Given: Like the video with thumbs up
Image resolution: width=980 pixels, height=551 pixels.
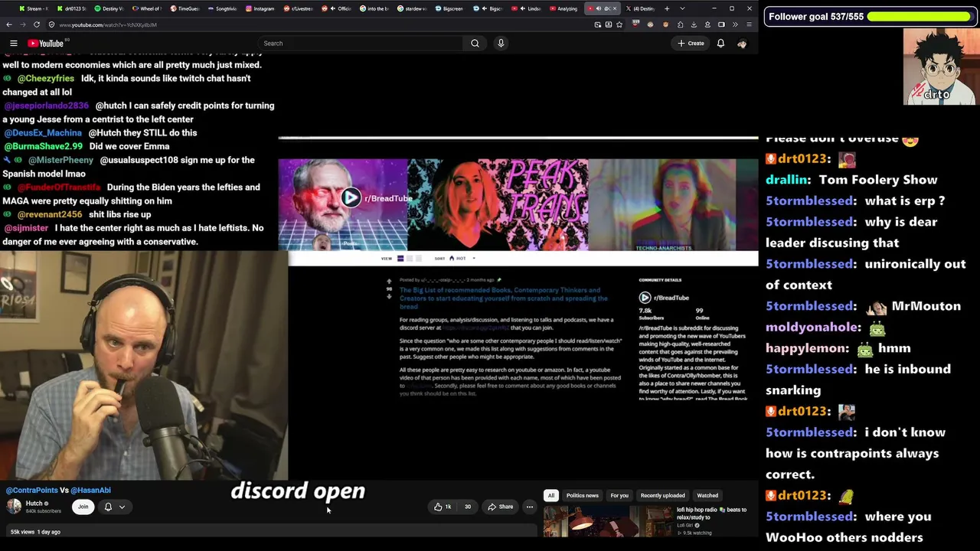Looking at the screenshot, I should click(443, 507).
